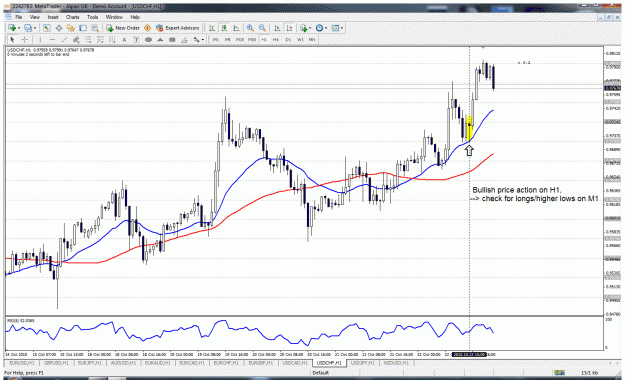625x380 pixels.
Task: Click the '15/1 kb' connection status
Action: click(x=589, y=373)
